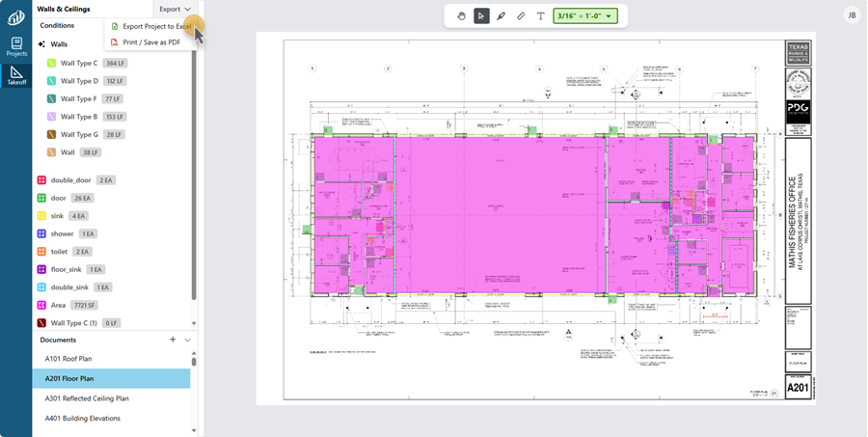The height and width of the screenshot is (437, 868).
Task: Click the Walls group heading
Action: (59, 43)
